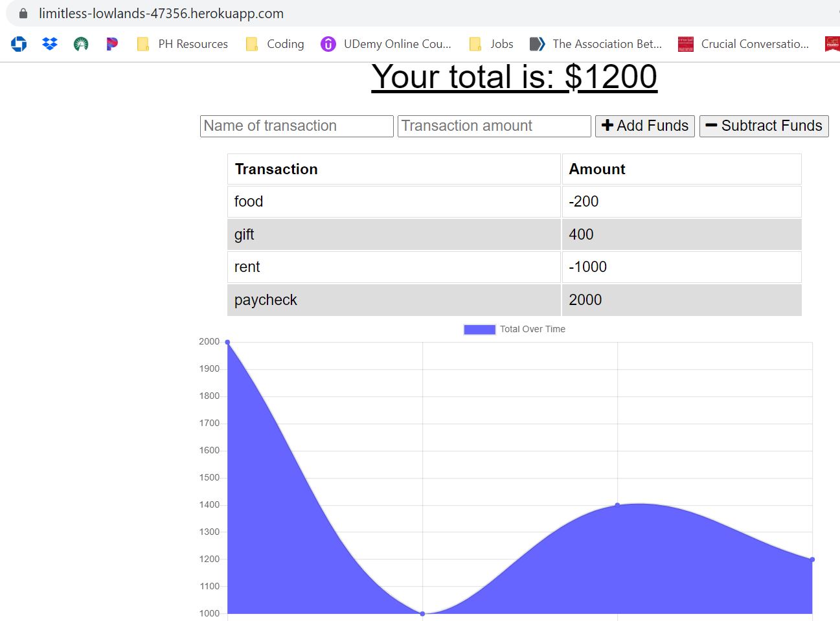Open the Dropbox bookmark icon
The image size is (840, 621).
[50, 44]
